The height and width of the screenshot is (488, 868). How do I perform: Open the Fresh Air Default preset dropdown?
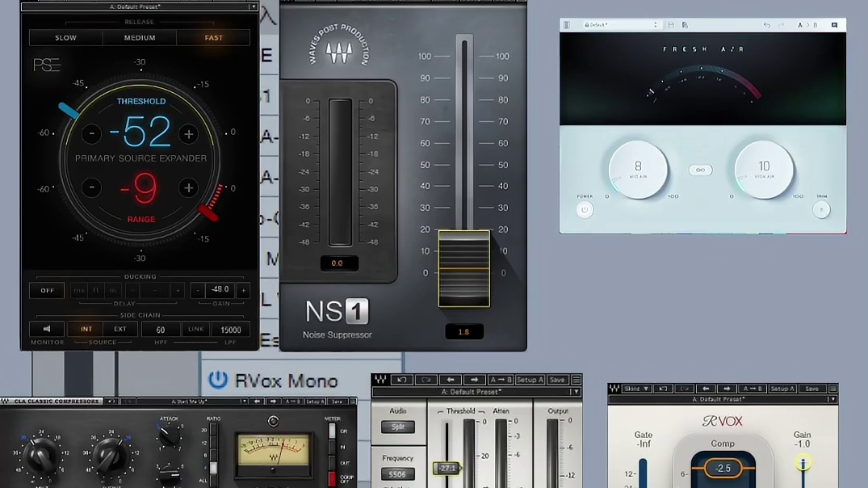pos(620,26)
